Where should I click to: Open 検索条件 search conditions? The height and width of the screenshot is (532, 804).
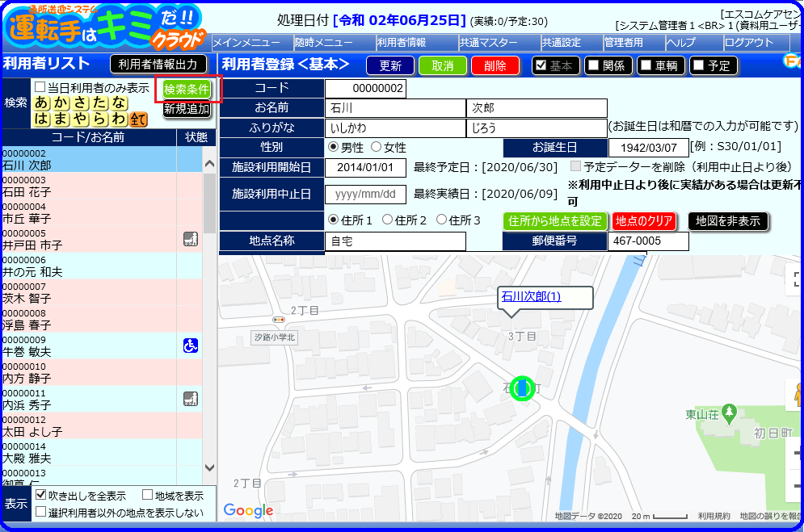(187, 89)
